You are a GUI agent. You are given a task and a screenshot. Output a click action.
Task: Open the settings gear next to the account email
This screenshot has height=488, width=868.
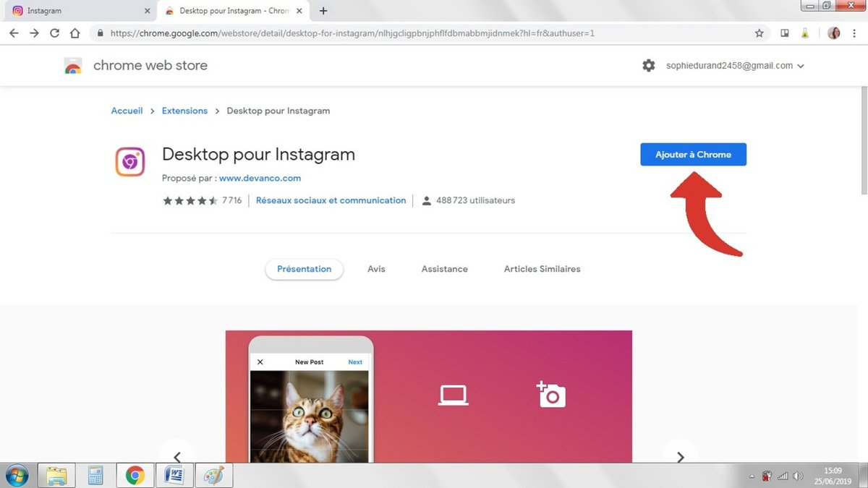[649, 65]
